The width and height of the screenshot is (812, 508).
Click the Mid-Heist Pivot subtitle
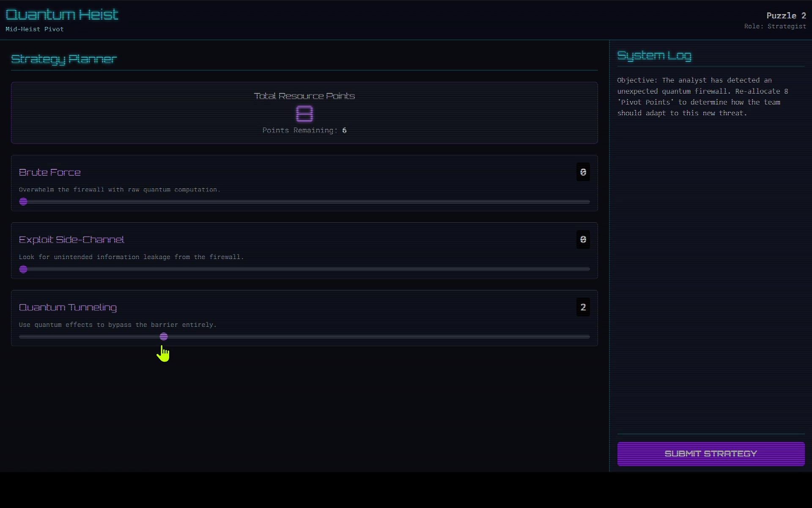coord(35,29)
